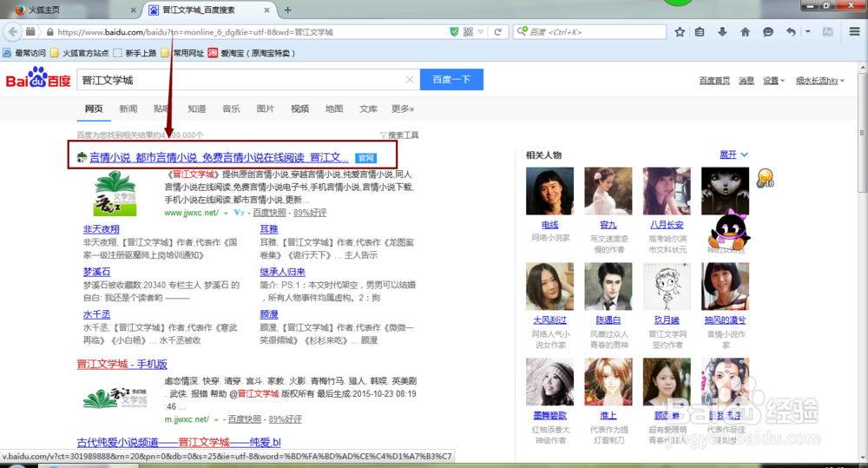Click the panel icon left of the address bar lock

pyautogui.click(x=30, y=32)
